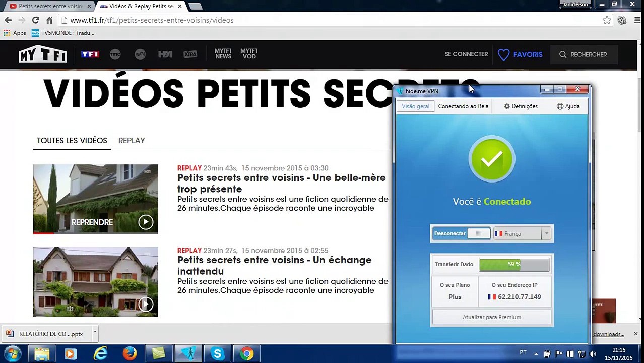Open download item options arrow
This screenshot has height=363, width=644.
94,333
